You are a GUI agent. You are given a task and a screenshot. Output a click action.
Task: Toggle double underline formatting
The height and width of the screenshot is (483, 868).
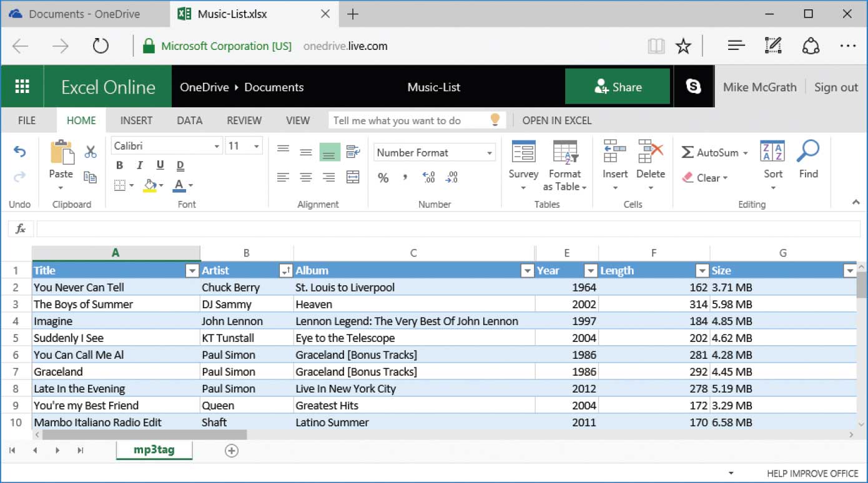click(x=180, y=165)
